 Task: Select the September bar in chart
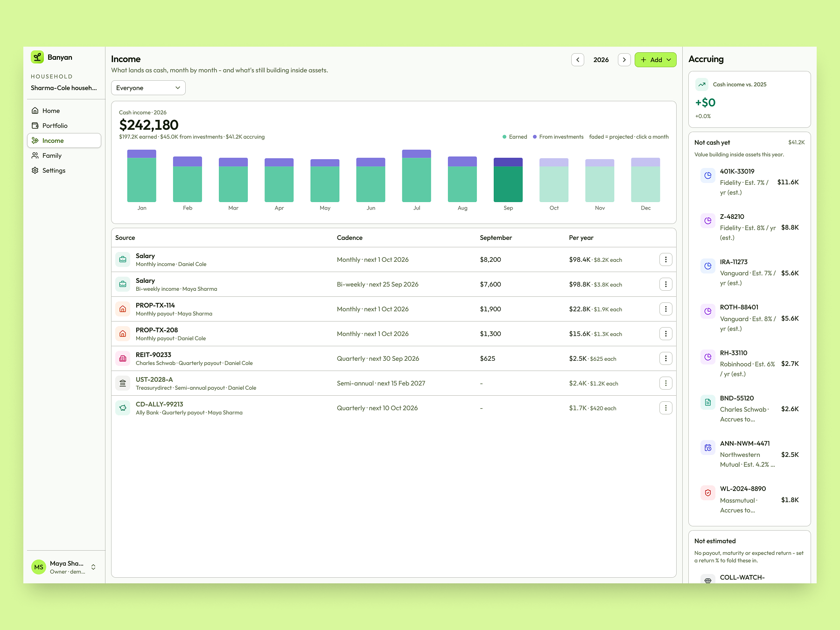point(508,180)
